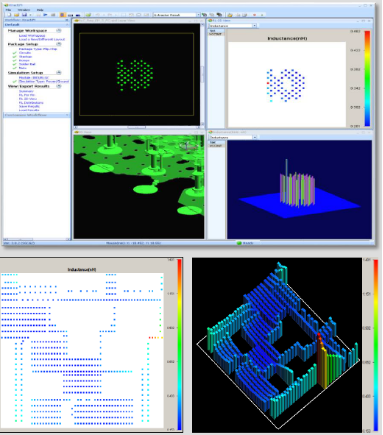Click the highlighted orange toolbar icon
This screenshot has width=383, height=435.
click(62, 15)
